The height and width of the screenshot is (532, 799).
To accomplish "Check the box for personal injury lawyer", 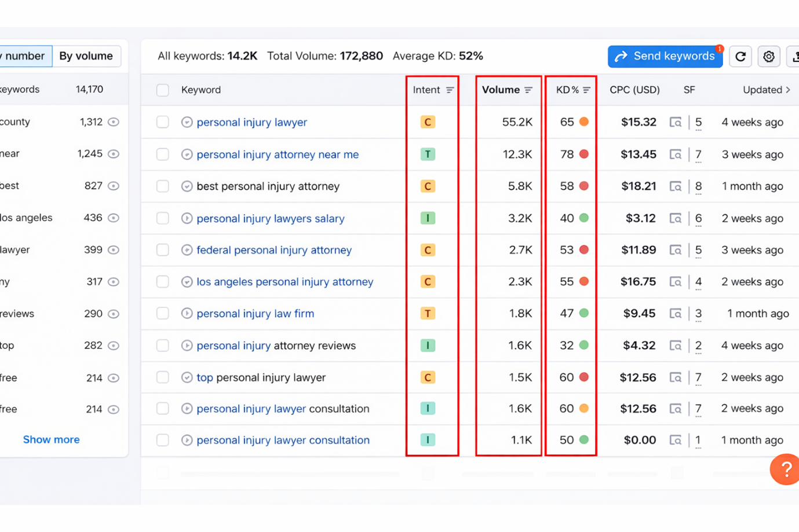I will point(163,122).
